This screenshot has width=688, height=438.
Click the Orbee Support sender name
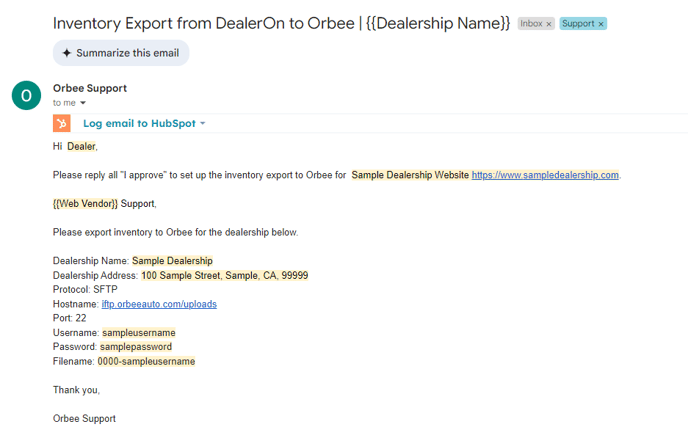click(x=90, y=88)
